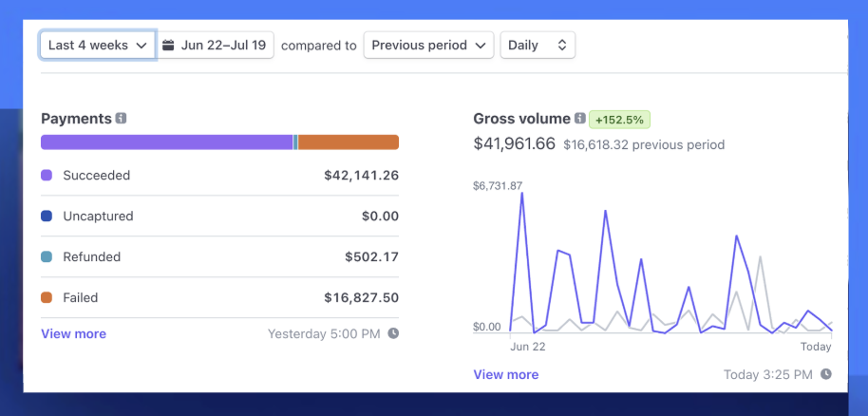Viewport: 868px width, 416px height.
Task: Select the Failed payments row amount $16,827.50
Action: (x=361, y=298)
